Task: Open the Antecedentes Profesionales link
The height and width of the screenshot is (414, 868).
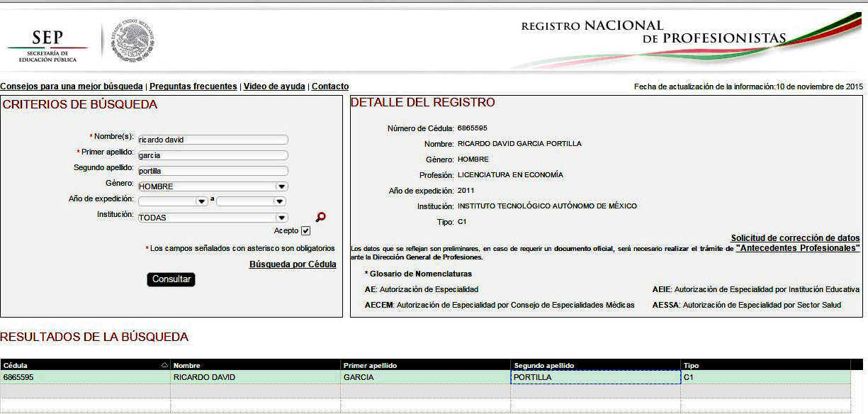Action: click(798, 248)
